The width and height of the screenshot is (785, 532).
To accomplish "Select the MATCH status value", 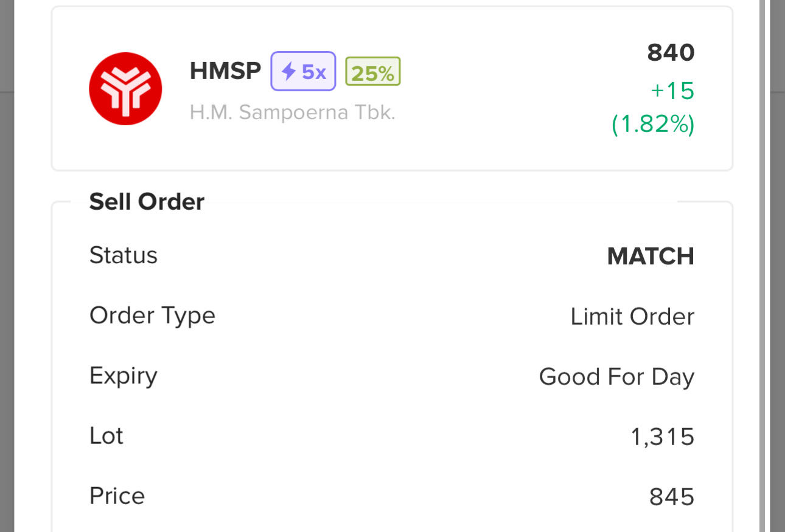I will pyautogui.click(x=651, y=257).
